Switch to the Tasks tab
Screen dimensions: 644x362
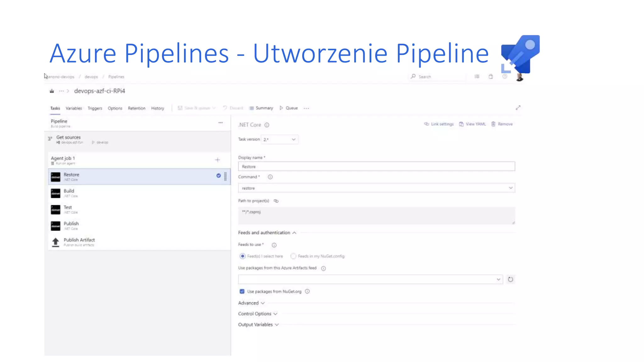tap(55, 108)
